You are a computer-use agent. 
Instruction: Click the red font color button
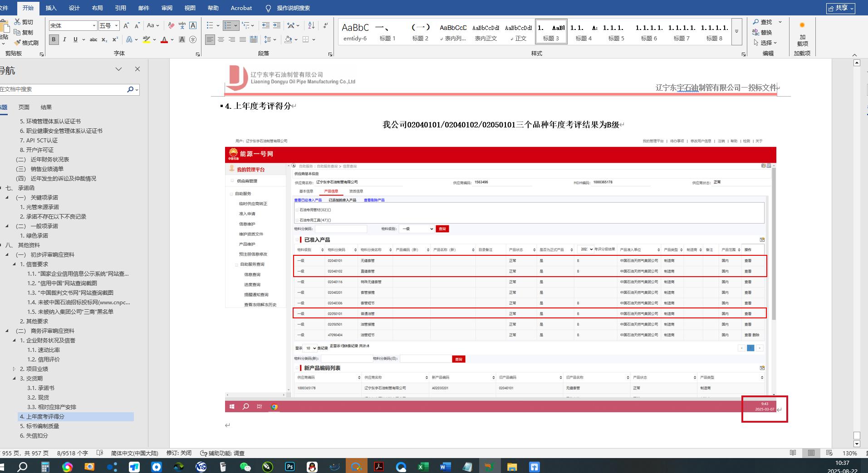pos(164,39)
